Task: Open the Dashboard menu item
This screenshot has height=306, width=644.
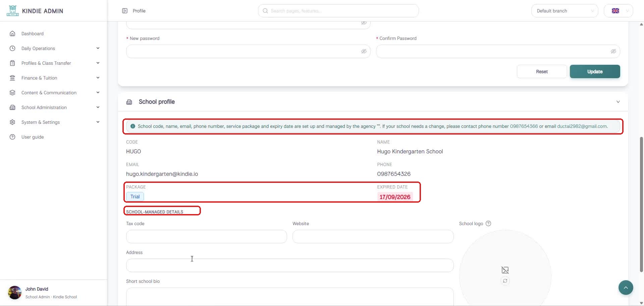Action: [54, 34]
